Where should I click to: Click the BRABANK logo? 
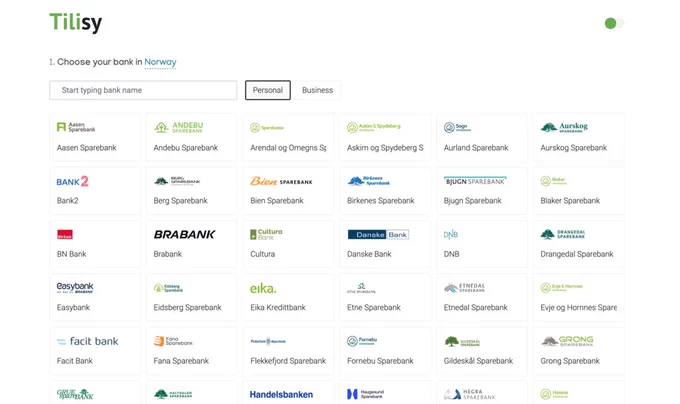pyautogui.click(x=184, y=235)
